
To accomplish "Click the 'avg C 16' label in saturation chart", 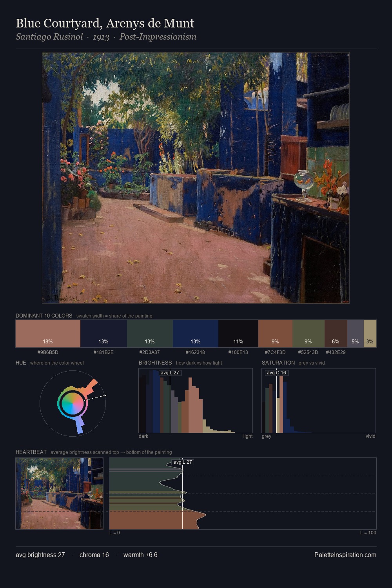I will (276, 373).
